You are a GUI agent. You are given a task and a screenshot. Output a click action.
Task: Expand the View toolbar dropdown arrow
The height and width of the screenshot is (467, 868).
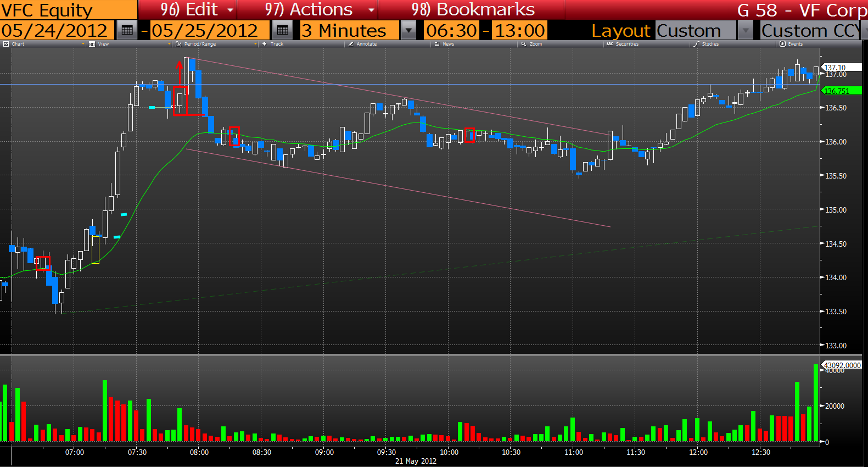pos(169,44)
